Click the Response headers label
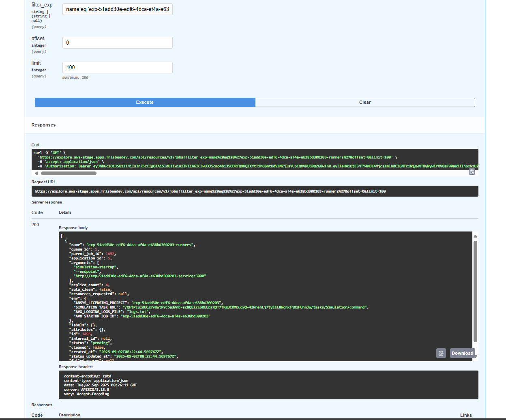Image resolution: width=506 pixels, height=420 pixels. 76,367
